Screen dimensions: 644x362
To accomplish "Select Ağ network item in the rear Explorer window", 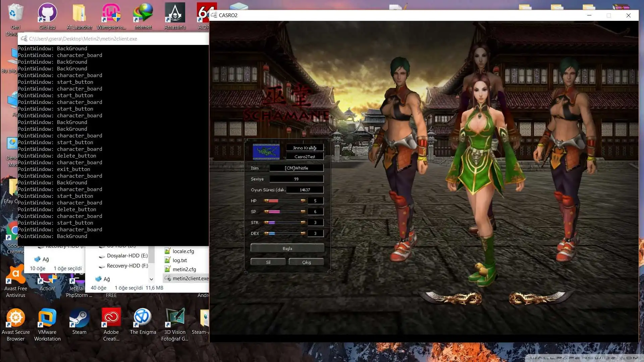I will tap(42, 259).
